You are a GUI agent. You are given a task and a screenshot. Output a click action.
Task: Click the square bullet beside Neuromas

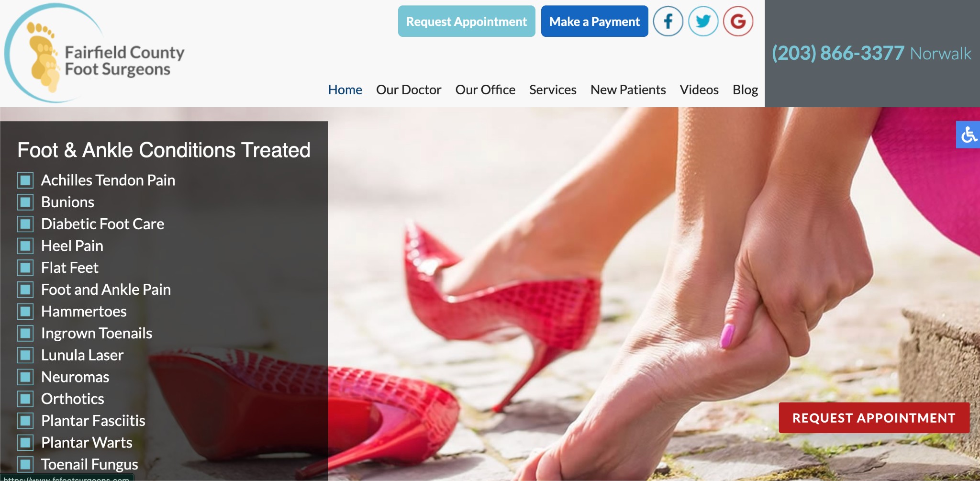[25, 377]
